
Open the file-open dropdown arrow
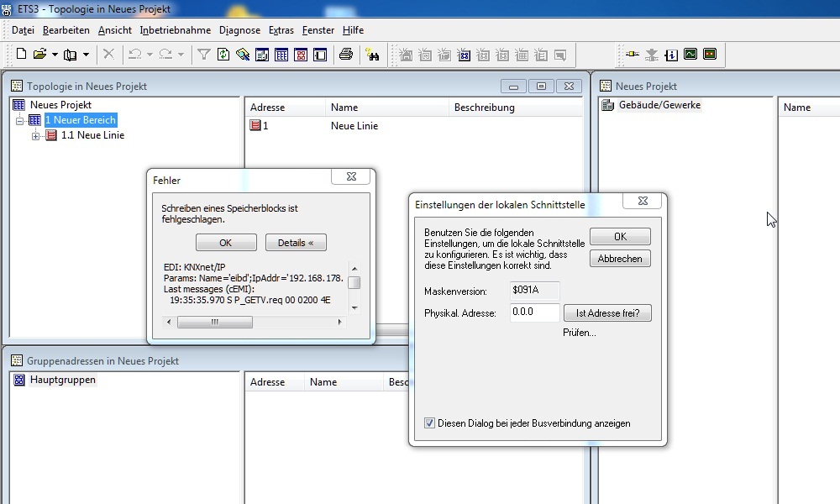tap(53, 54)
